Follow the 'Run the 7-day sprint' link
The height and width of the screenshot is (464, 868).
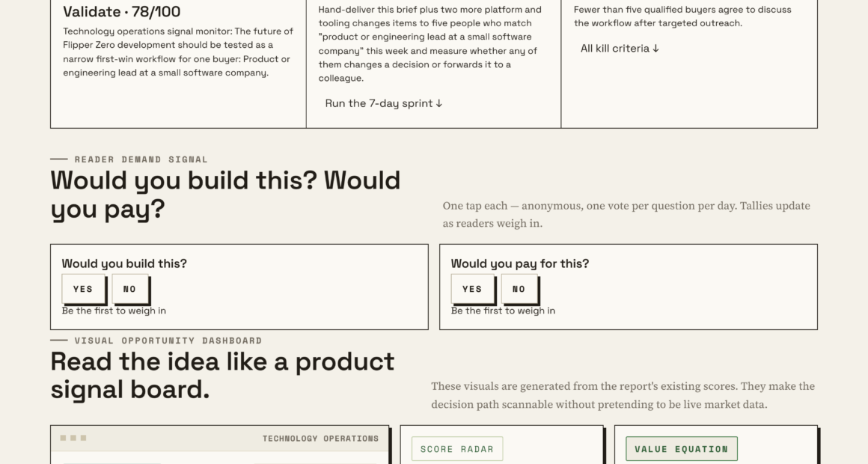(x=384, y=103)
